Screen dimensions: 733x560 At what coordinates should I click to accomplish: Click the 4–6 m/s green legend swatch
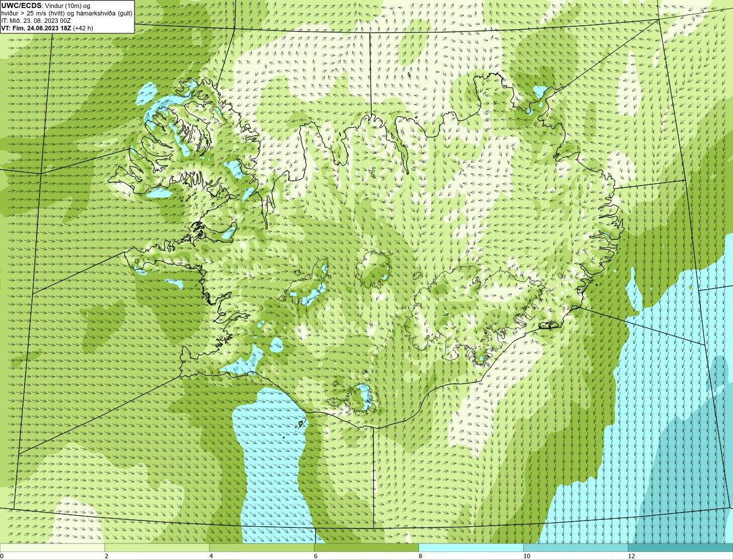point(262,547)
